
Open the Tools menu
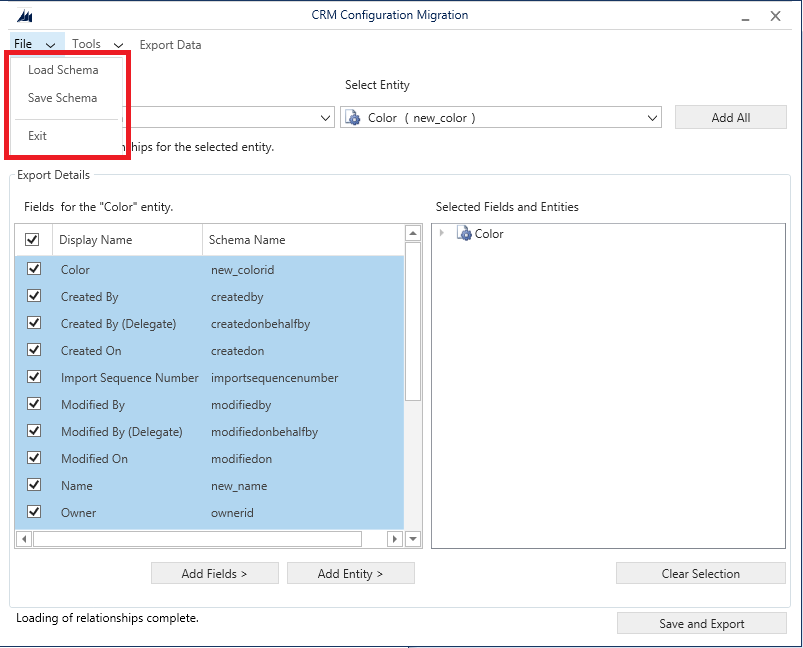(97, 44)
